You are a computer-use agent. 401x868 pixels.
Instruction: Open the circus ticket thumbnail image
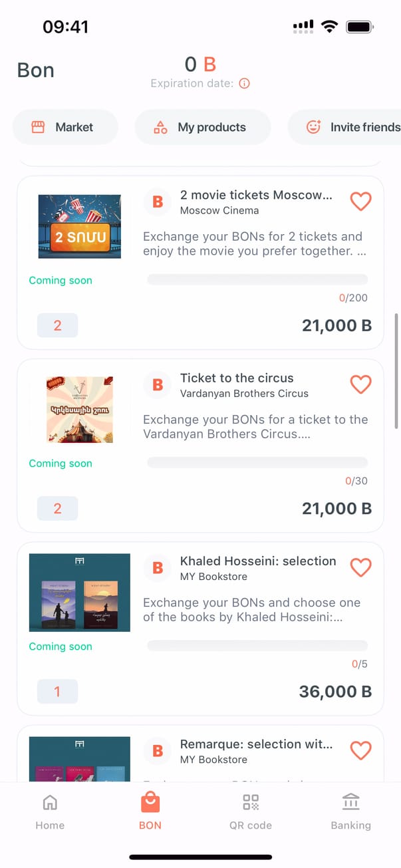(80, 410)
